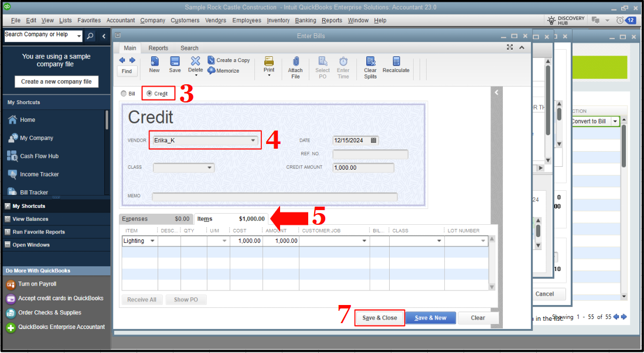Click Save & New button
The width and height of the screenshot is (644, 353).
pos(431,318)
